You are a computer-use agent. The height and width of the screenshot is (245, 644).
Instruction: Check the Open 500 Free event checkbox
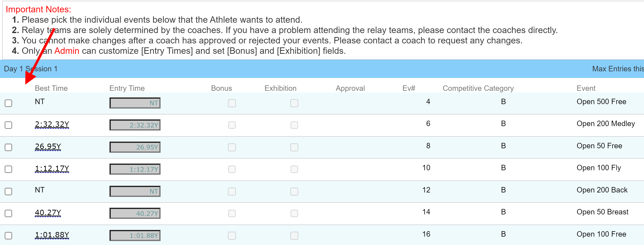coord(8,103)
